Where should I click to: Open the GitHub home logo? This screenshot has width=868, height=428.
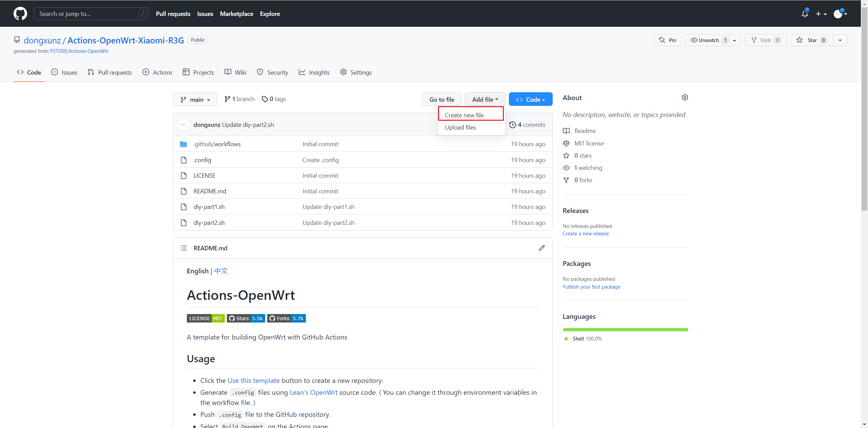20,14
